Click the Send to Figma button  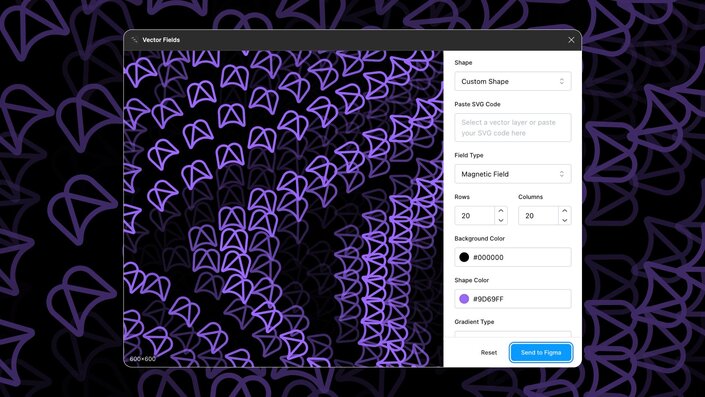coord(541,352)
